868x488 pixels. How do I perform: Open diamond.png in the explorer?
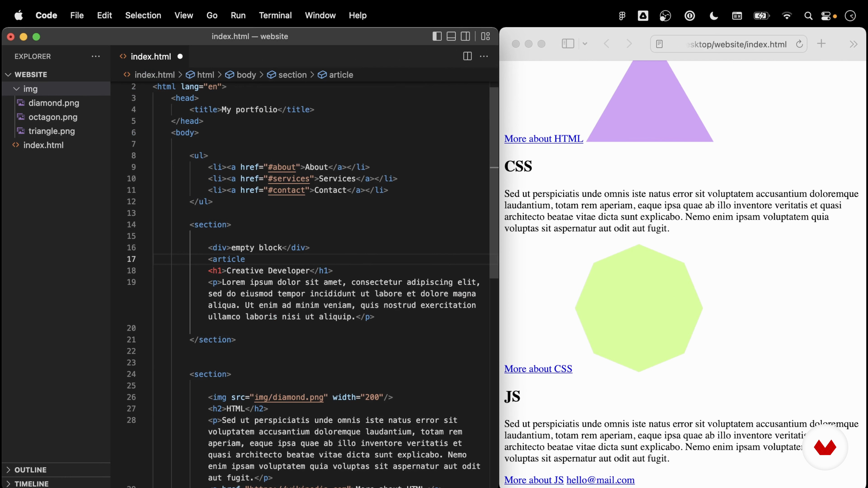coord(54,103)
